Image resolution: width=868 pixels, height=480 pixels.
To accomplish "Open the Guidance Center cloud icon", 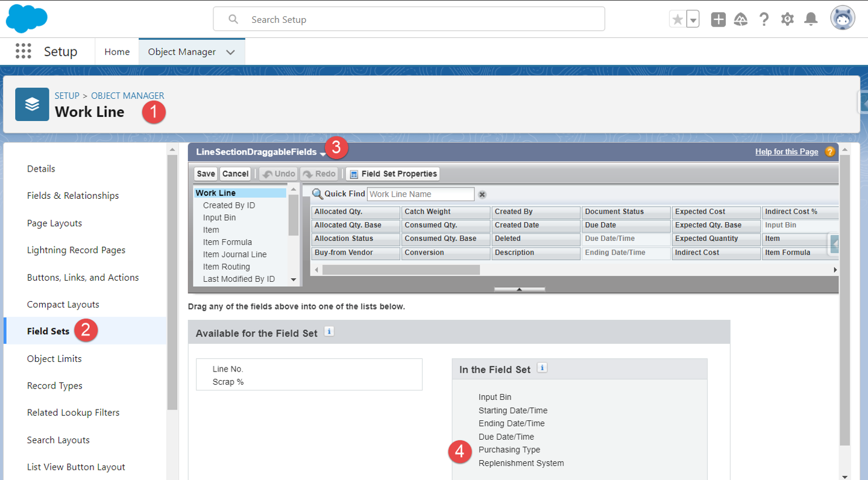I will pos(741,19).
